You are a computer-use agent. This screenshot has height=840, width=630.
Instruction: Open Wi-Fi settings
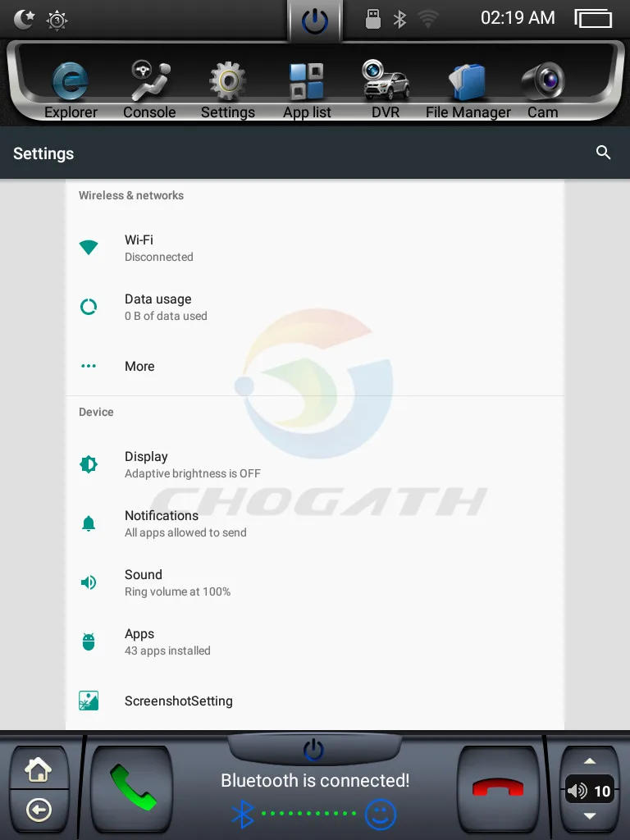315,248
